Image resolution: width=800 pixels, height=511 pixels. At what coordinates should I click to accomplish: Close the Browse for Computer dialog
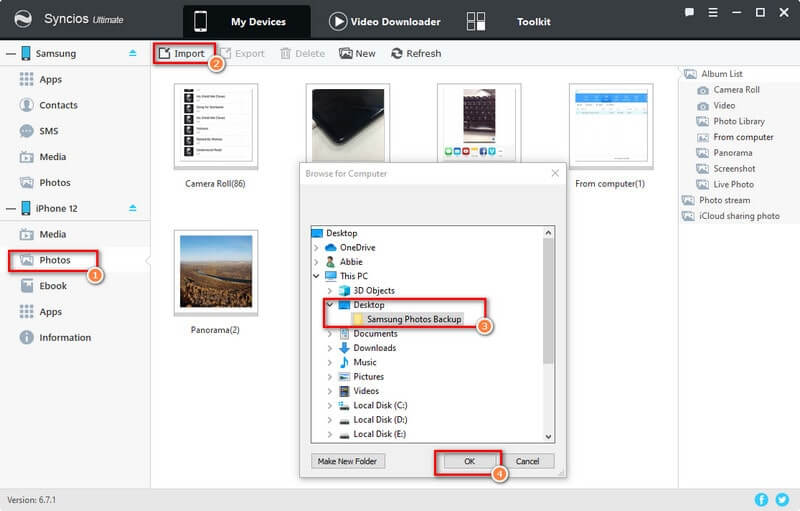click(555, 173)
